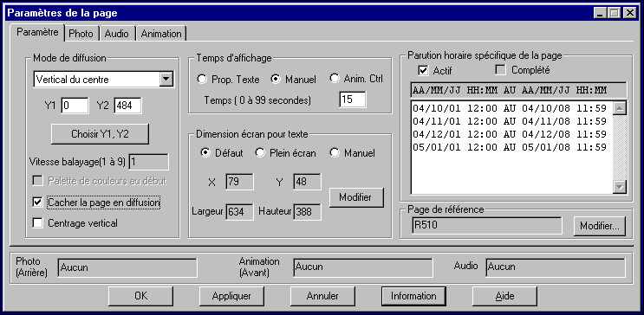This screenshot has height=315, width=644.
Task: Open the Audio tab
Action: pyautogui.click(x=117, y=34)
